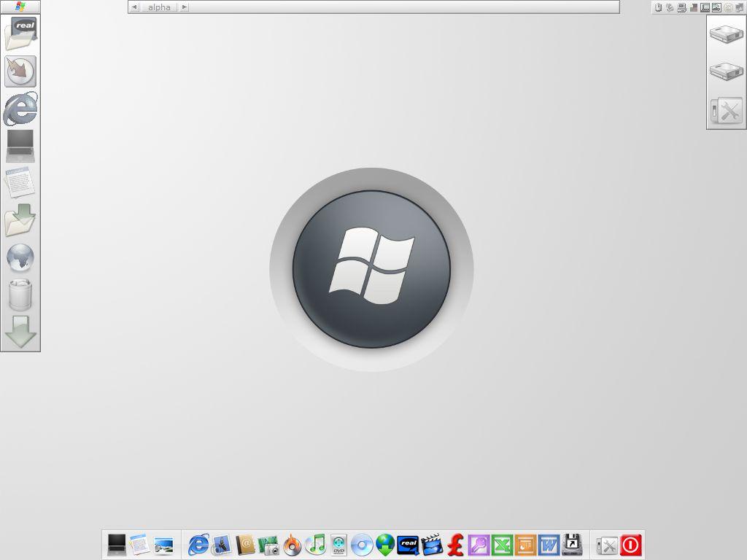Open the camera photo capture icon in dock
Viewport: 747px width, 560px height.
pyautogui.click(x=268, y=545)
